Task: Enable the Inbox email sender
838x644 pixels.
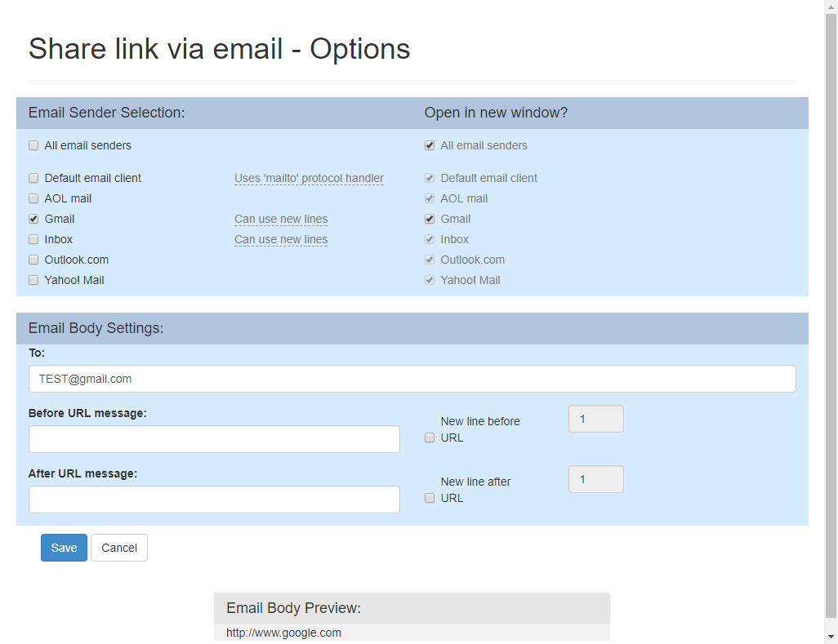Action: (33, 239)
